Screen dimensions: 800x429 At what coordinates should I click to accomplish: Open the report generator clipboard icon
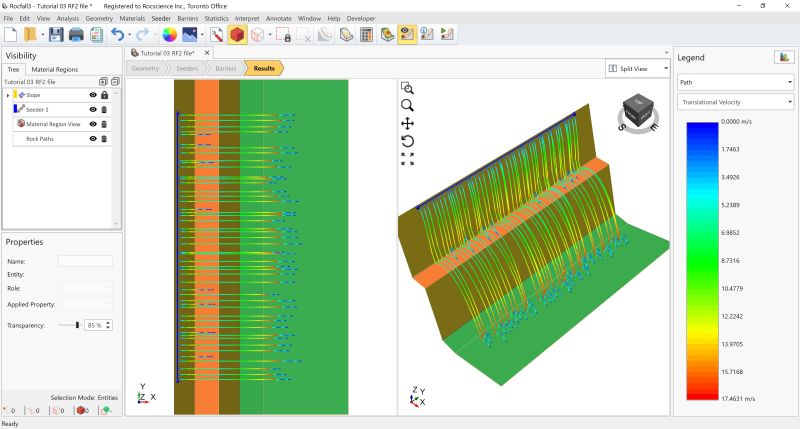(x=96, y=35)
